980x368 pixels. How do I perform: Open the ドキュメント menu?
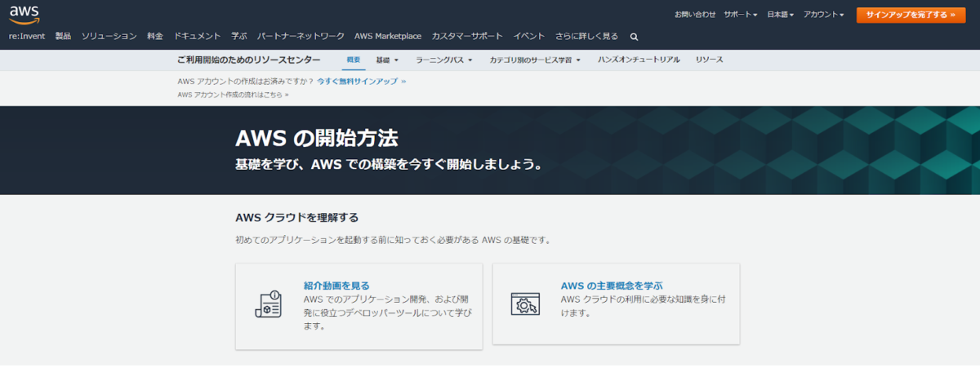pyautogui.click(x=198, y=37)
